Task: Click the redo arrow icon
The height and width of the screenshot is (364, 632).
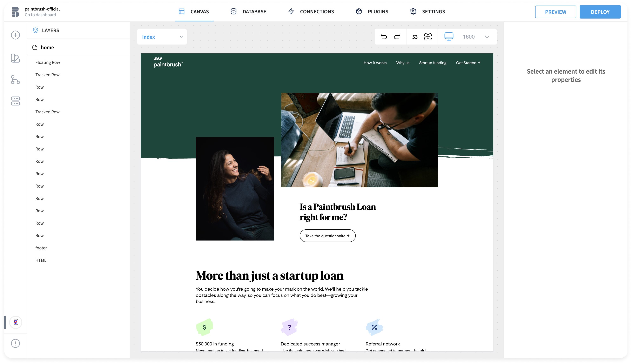Action: click(397, 37)
